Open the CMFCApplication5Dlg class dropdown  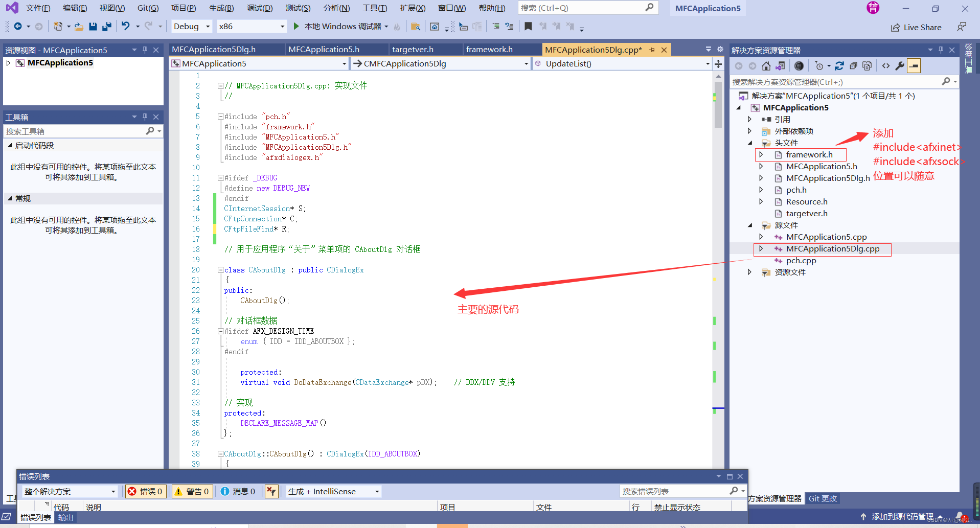pyautogui.click(x=441, y=63)
